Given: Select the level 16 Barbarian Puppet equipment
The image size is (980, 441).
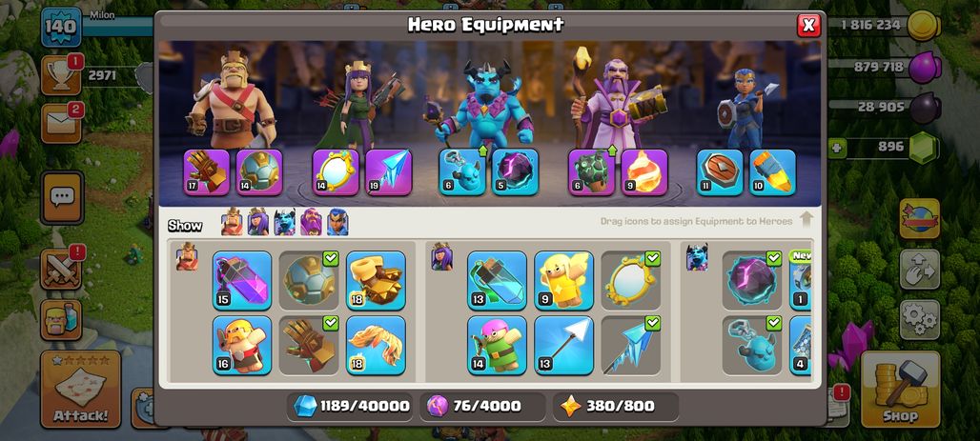Looking at the screenshot, I should 242,346.
